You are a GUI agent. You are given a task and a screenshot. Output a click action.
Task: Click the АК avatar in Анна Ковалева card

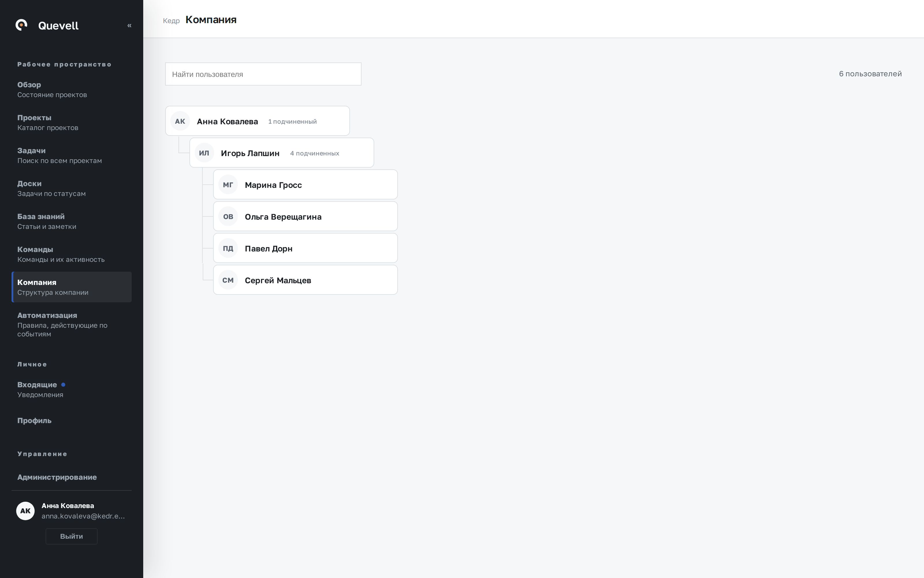[180, 121]
